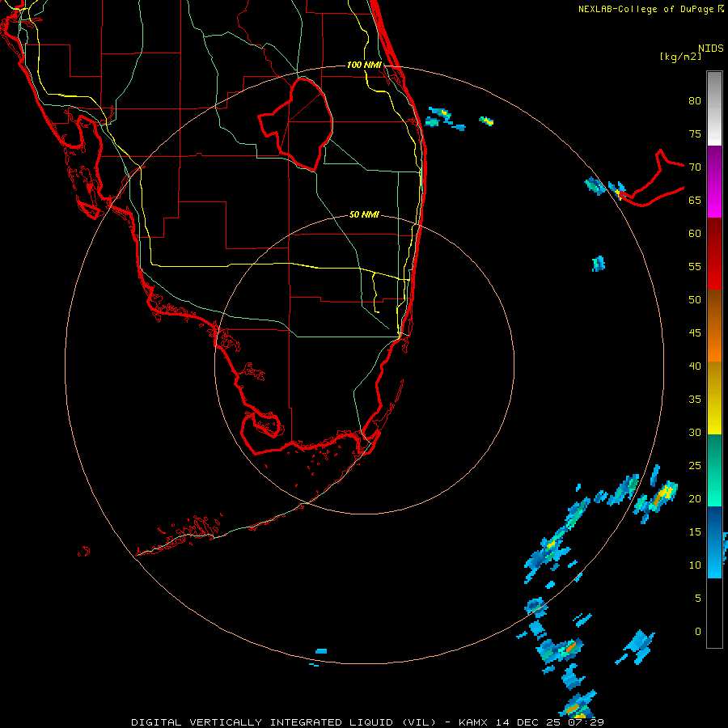The image size is (728, 728).
Task: Click the 14 DEC 25 date in the caption
Action: point(528,722)
